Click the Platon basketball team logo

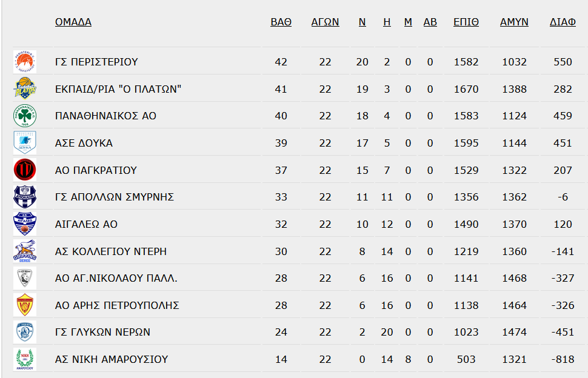coord(25,89)
